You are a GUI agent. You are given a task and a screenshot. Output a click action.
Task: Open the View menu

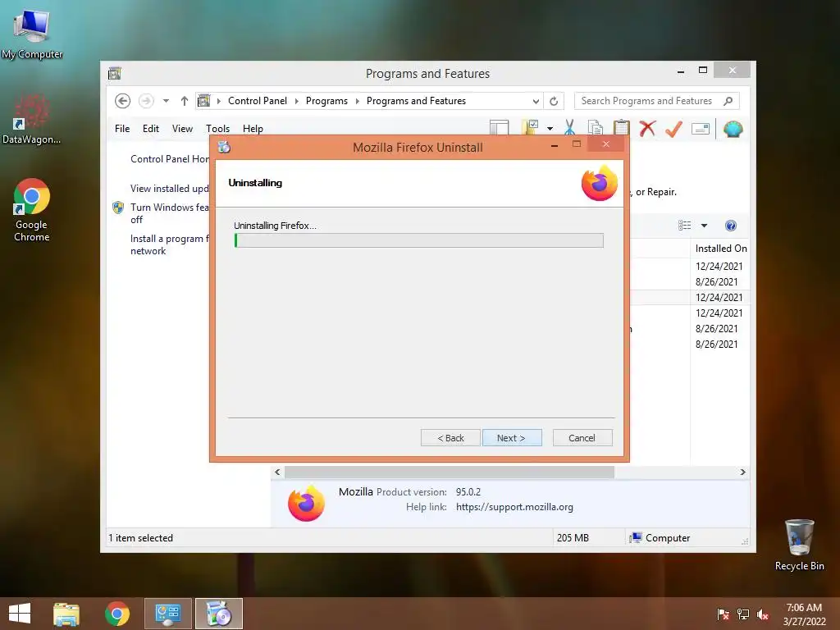(x=182, y=129)
